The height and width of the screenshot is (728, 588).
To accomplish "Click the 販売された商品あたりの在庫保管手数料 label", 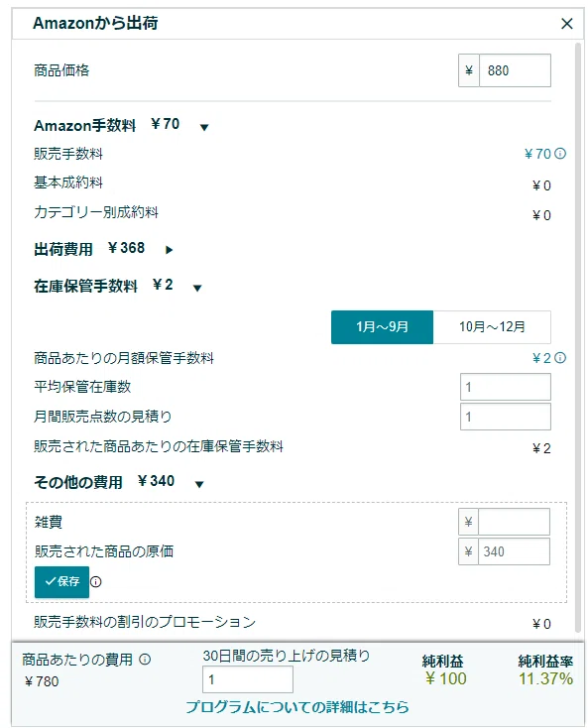I will coord(159,446).
